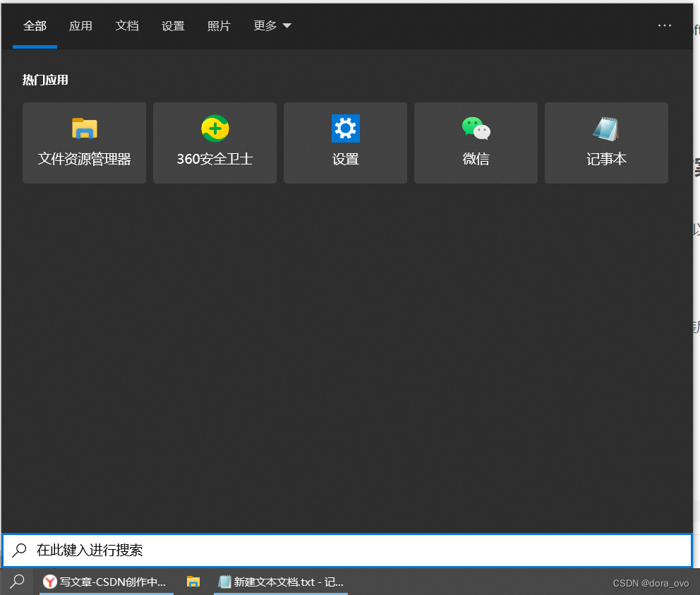Image resolution: width=700 pixels, height=595 pixels.
Task: Launch the 微信 WeChat tile
Action: [x=476, y=143]
